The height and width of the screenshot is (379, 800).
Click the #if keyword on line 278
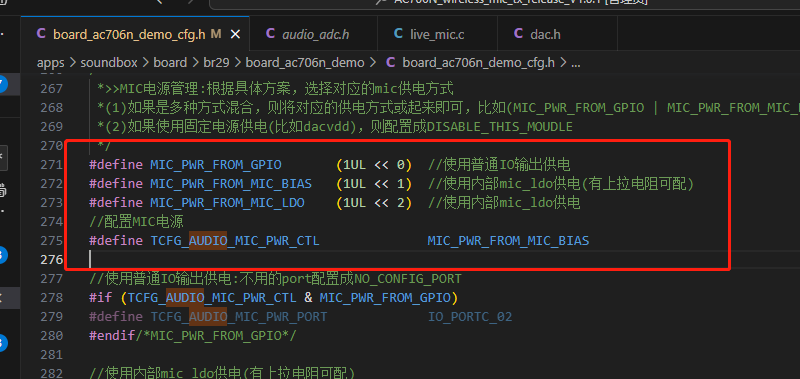coord(101,297)
